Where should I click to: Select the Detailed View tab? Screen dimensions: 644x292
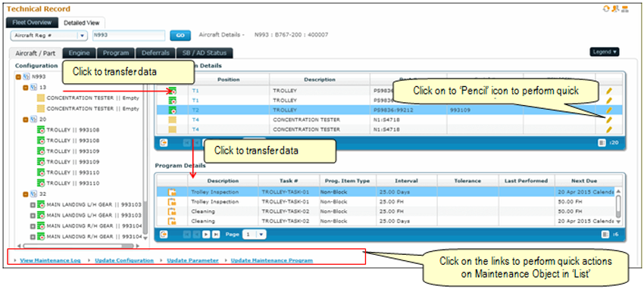(x=82, y=23)
